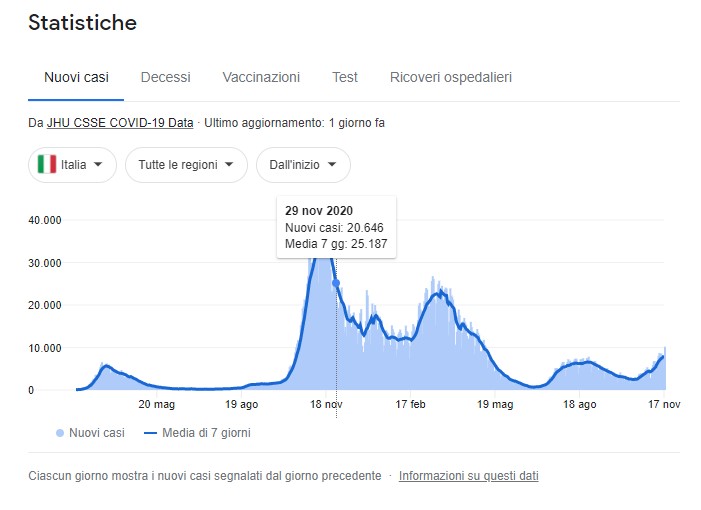Click the Ultimo aggiornamento: 1 giorno fa text

294,123
